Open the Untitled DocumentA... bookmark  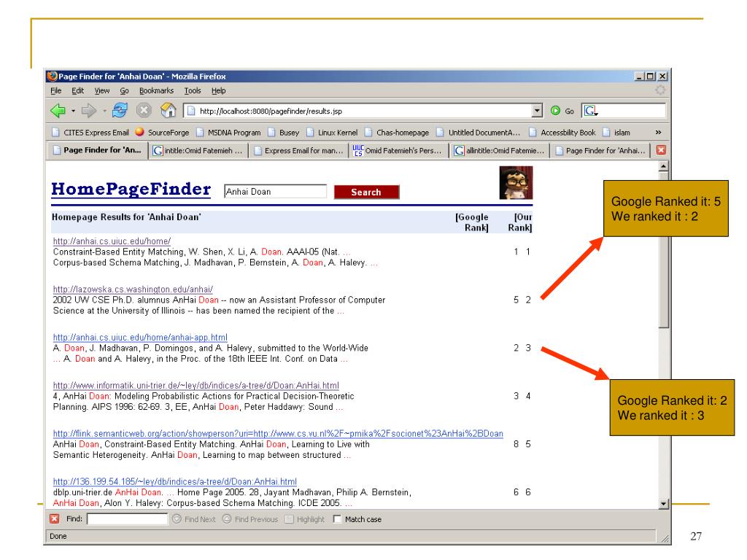click(479, 133)
